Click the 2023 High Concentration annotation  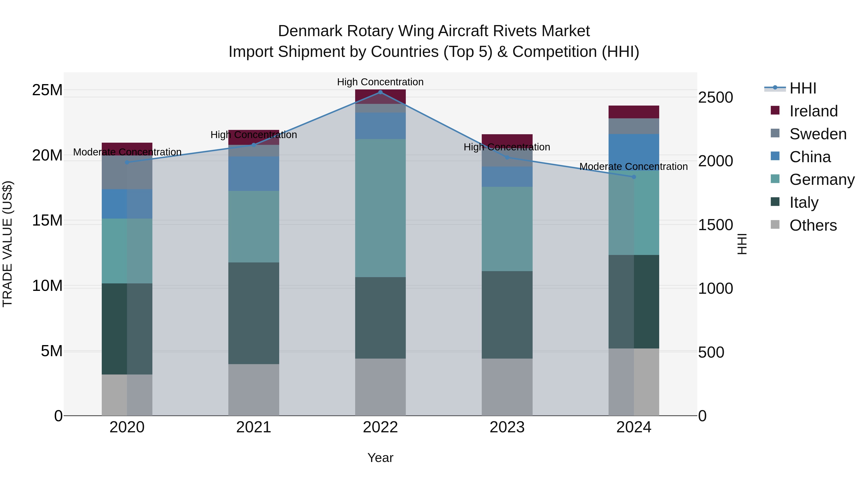[x=507, y=147]
